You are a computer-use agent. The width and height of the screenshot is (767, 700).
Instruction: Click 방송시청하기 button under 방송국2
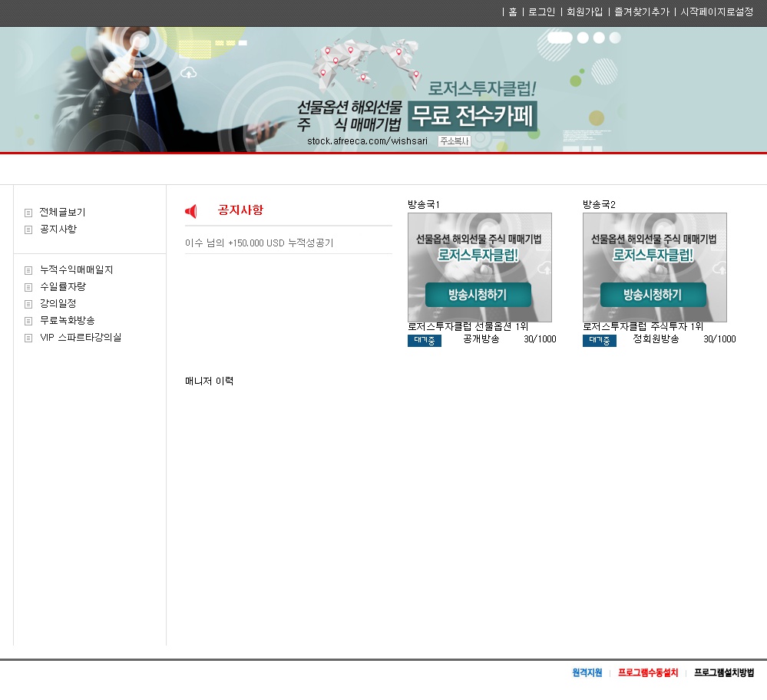point(653,295)
